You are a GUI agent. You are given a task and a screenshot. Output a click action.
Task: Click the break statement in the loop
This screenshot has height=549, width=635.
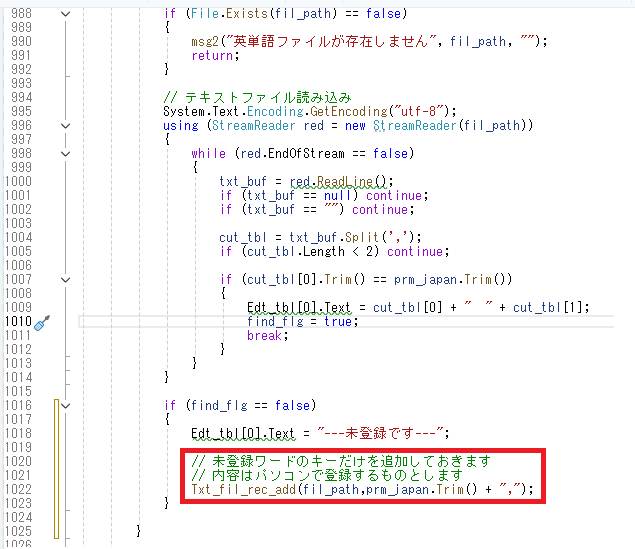tap(267, 336)
